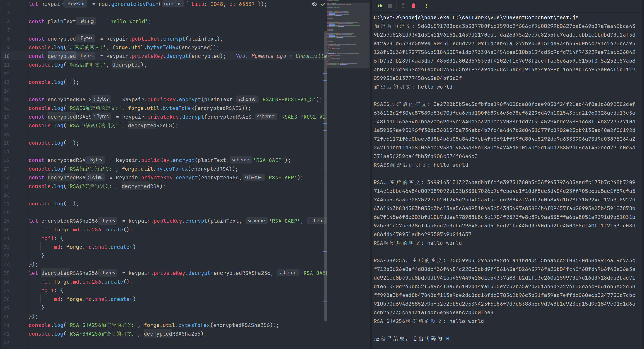The height and width of the screenshot is (349, 644).
Task: Click the 'You, Moments ago' git blame annotation
Action: [261, 56]
